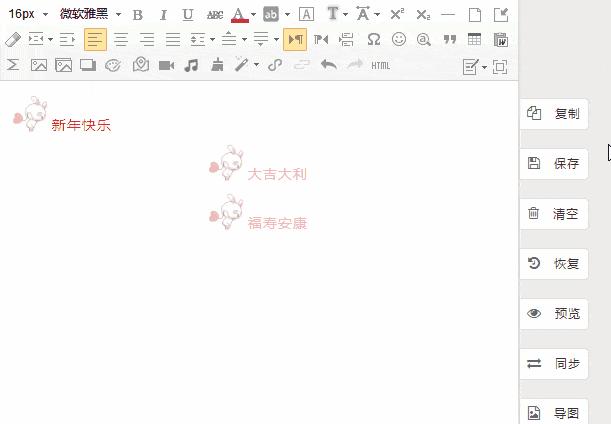Select rabbit image beside 新年快乐

tap(30, 114)
